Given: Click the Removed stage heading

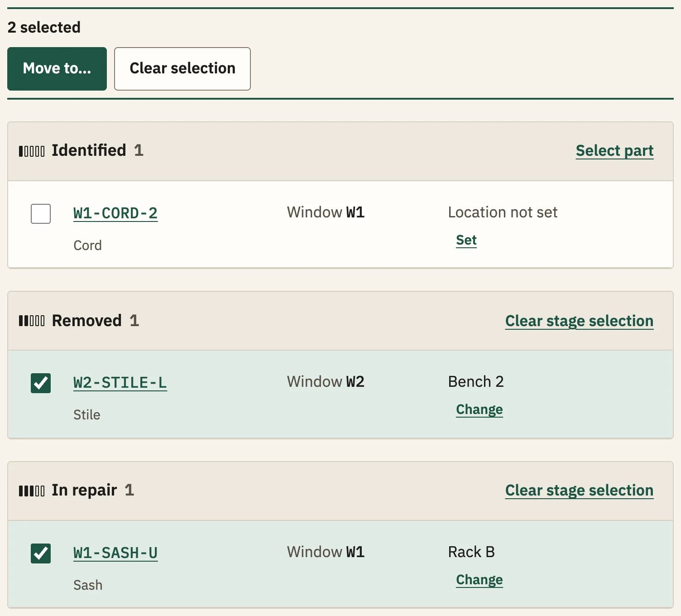Looking at the screenshot, I should (87, 321).
